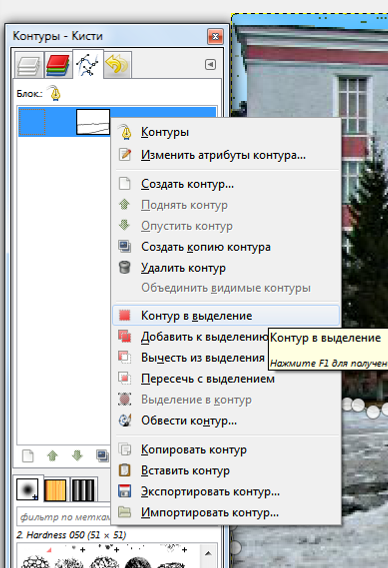This screenshot has width=388, height=568.
Task: Choose Вставить контур
Action: [226, 471]
